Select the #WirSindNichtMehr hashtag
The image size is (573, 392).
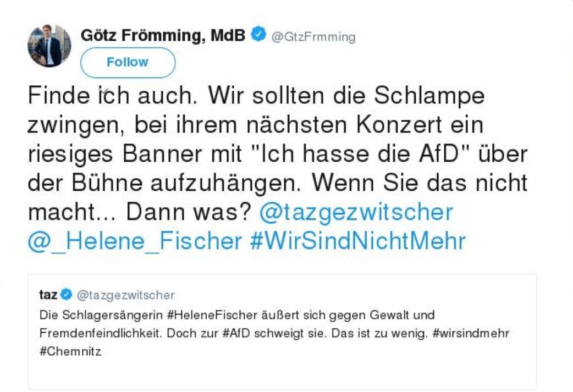[358, 240]
